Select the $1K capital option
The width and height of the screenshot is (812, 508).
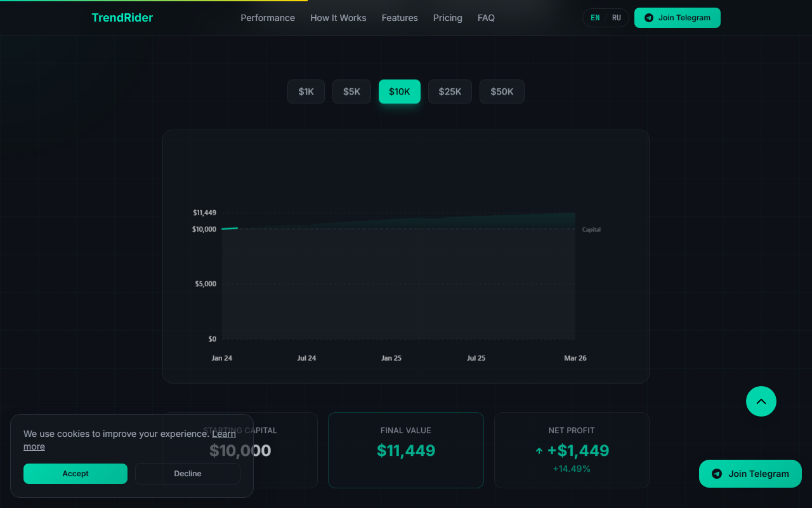[x=306, y=91]
